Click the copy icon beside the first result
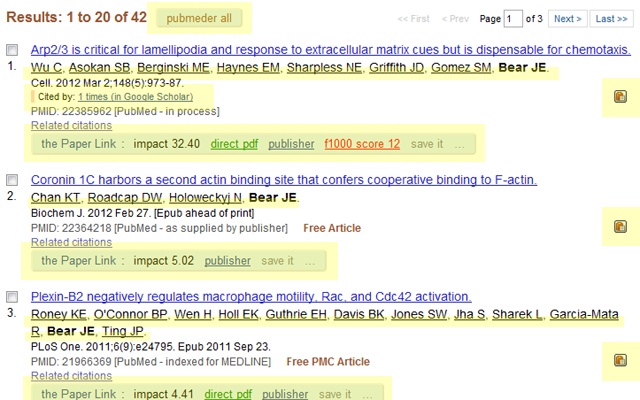Screen dimensions: 640x400 point(620,97)
